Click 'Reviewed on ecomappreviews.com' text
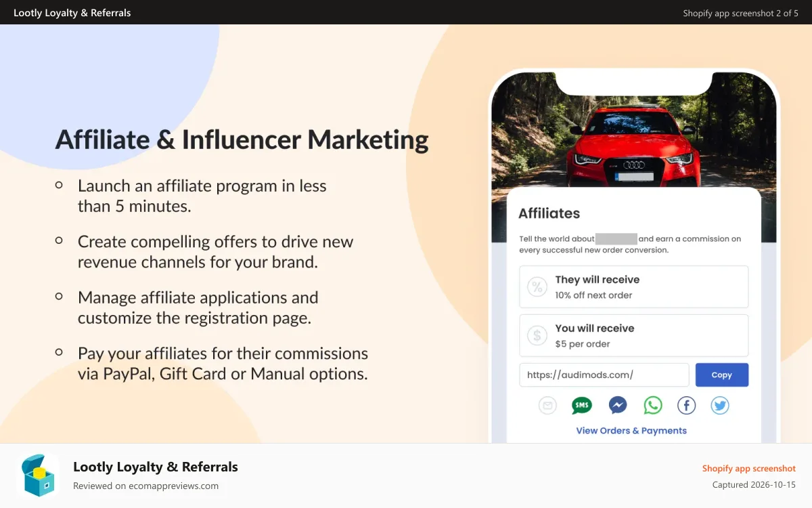Screen dimensions: 812x508 tap(145, 486)
